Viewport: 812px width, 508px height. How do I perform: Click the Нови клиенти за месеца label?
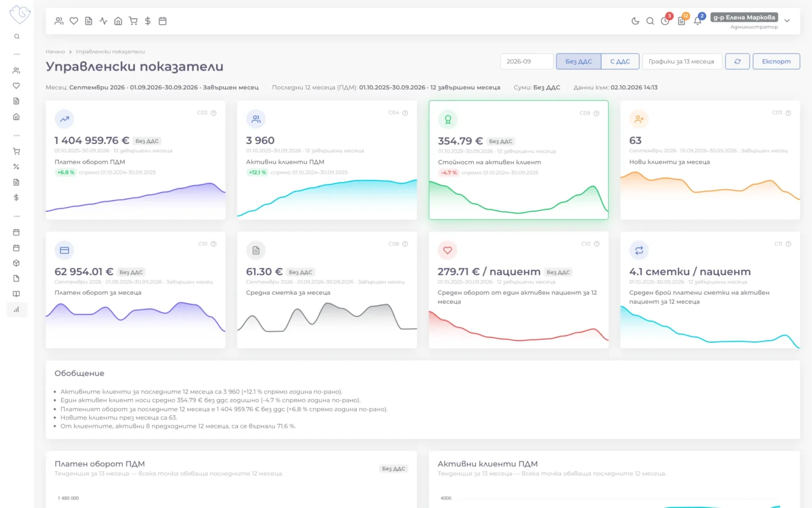(x=669, y=162)
